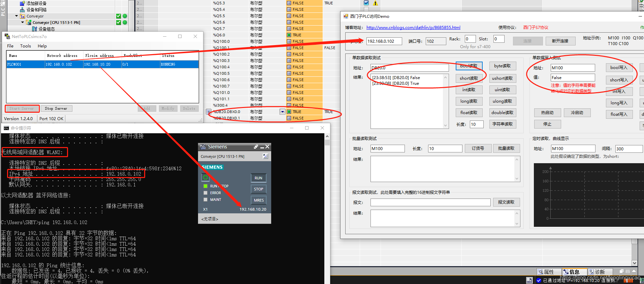Switch to the 信息 info tab

click(x=574, y=272)
